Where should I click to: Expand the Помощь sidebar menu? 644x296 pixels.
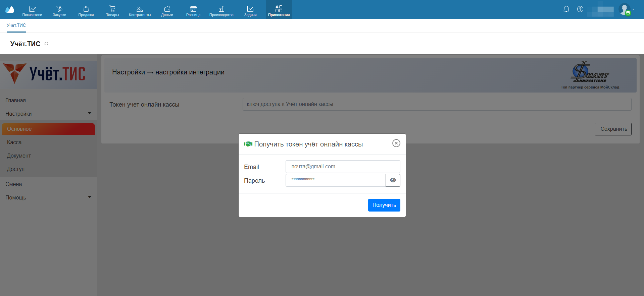48,197
